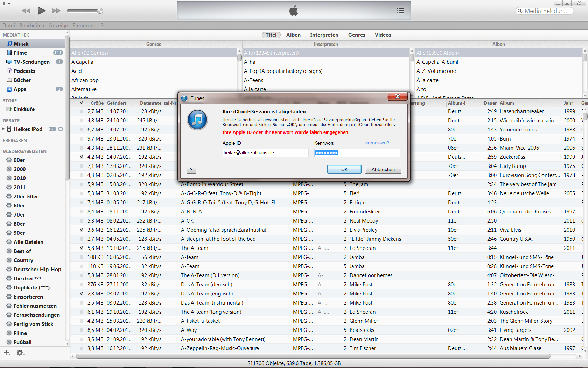Open the Steuerung menu
This screenshot has height=368, width=588.
[84, 26]
